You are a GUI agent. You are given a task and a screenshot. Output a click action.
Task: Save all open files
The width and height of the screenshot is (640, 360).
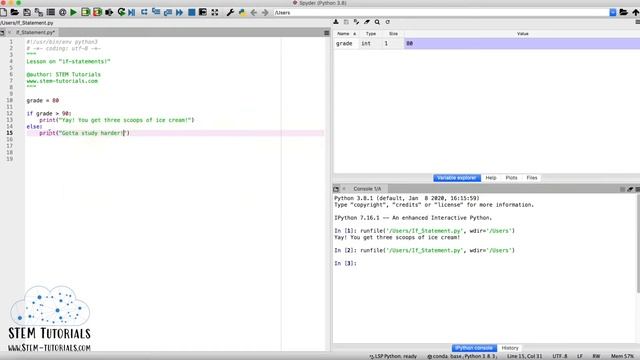point(39,13)
